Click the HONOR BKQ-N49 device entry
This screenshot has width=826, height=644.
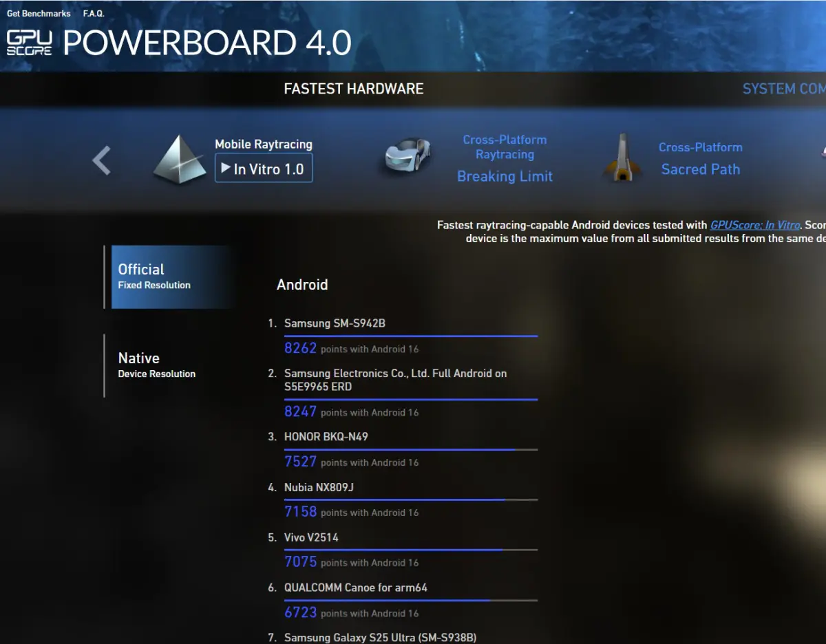click(326, 437)
